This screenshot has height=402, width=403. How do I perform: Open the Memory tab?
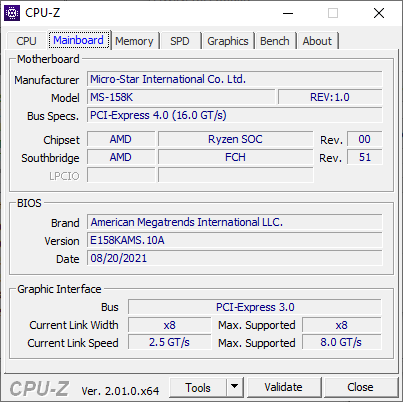[134, 41]
